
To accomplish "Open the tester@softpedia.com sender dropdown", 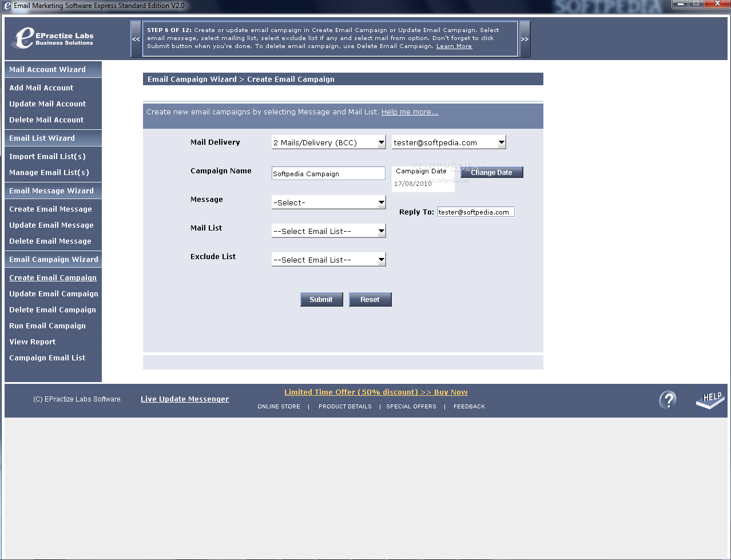I will pos(449,142).
